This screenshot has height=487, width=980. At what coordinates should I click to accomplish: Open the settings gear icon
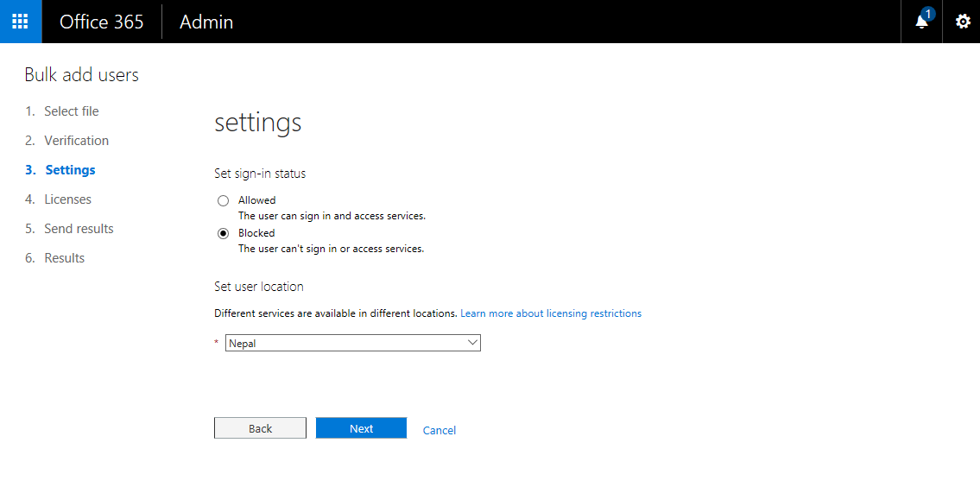[963, 22]
